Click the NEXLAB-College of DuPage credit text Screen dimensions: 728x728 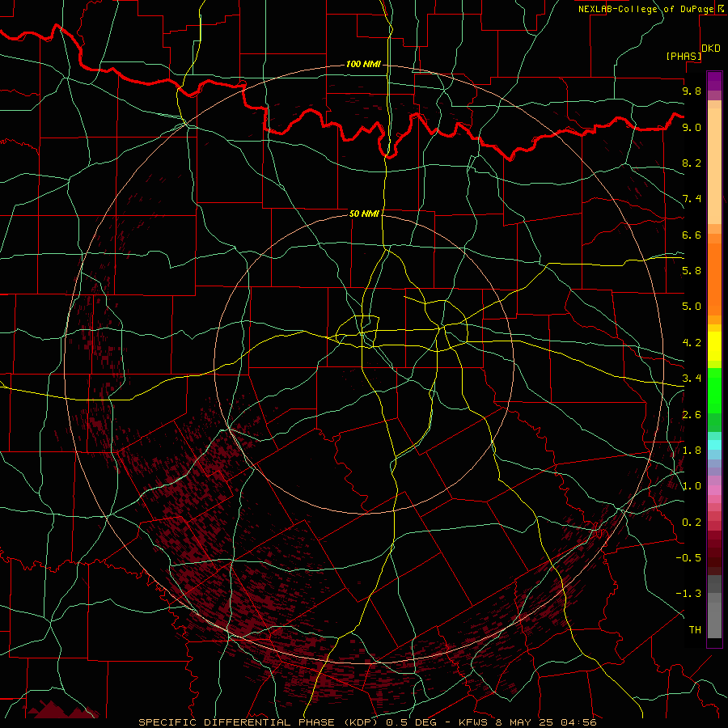coord(645,9)
